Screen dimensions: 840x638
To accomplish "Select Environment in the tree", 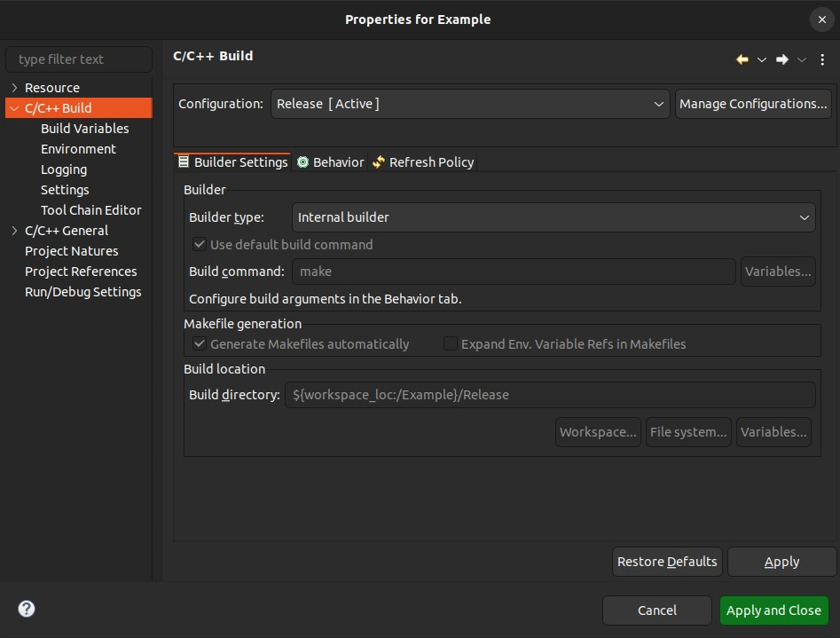I will [x=78, y=148].
